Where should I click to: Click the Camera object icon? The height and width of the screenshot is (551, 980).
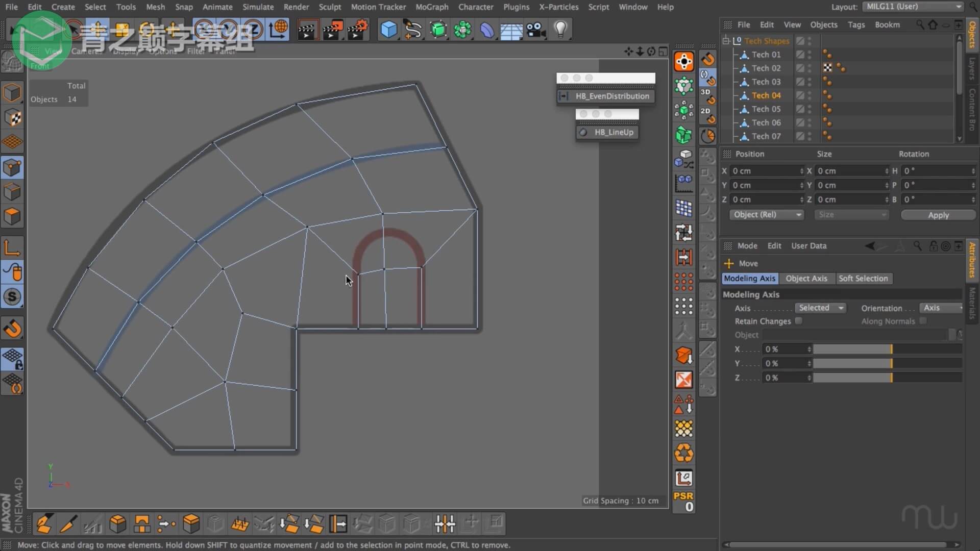pyautogui.click(x=536, y=29)
